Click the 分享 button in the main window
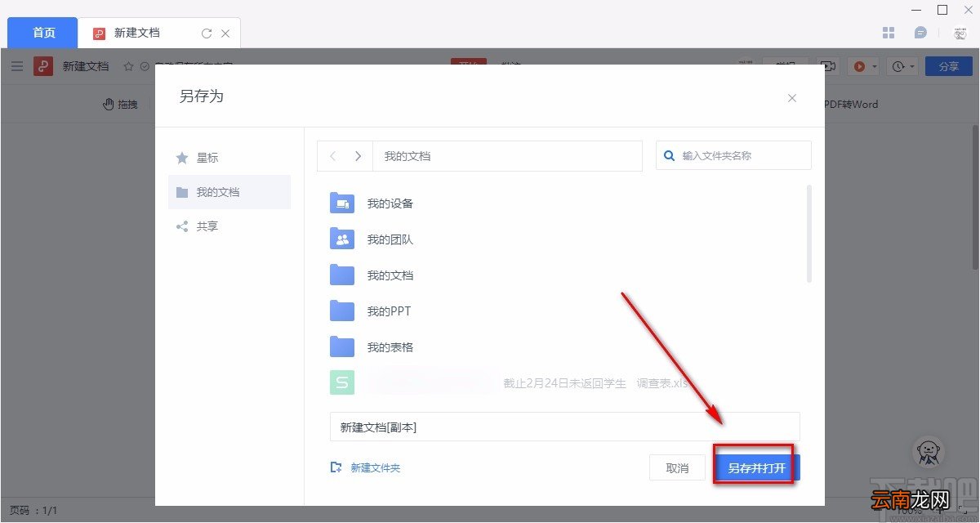980x523 pixels. click(949, 66)
